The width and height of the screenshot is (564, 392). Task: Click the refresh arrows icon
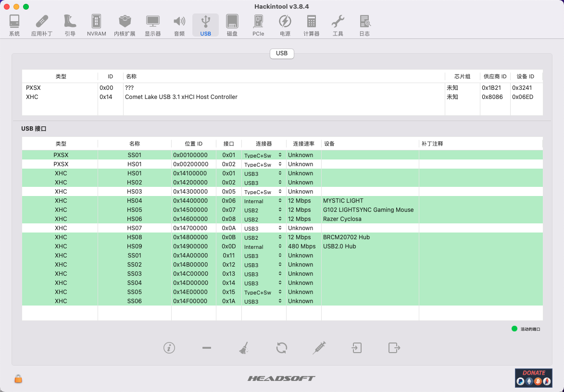coord(282,348)
